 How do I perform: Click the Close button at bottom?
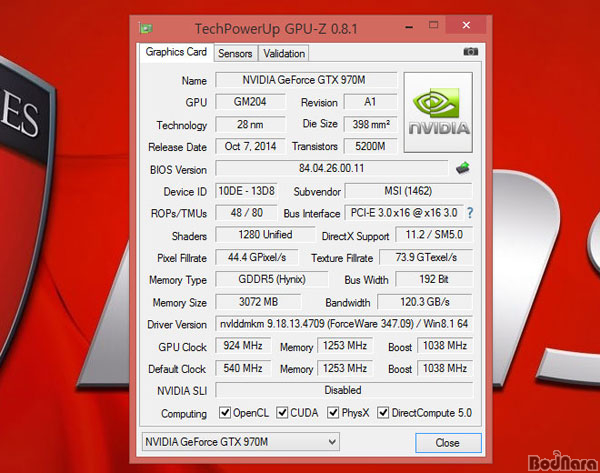point(448,443)
